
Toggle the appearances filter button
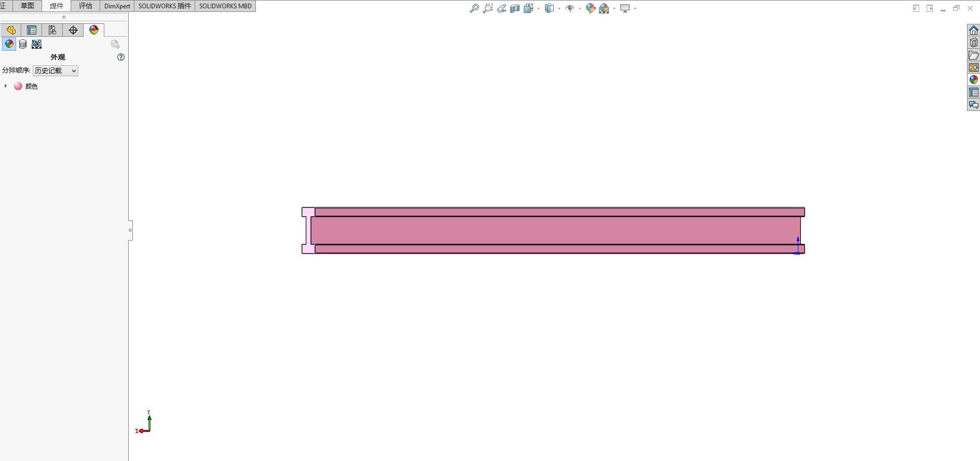tap(9, 44)
